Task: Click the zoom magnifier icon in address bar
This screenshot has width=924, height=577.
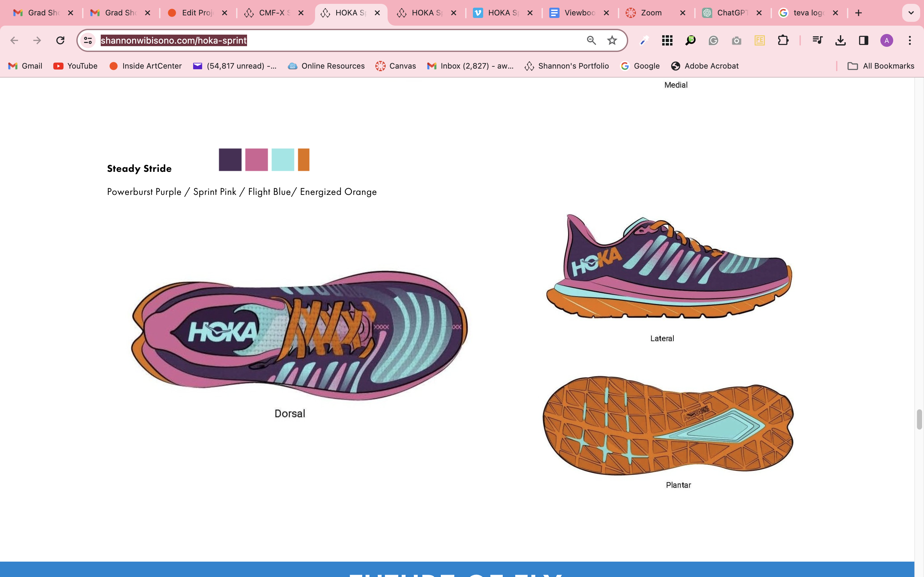Action: click(x=591, y=40)
